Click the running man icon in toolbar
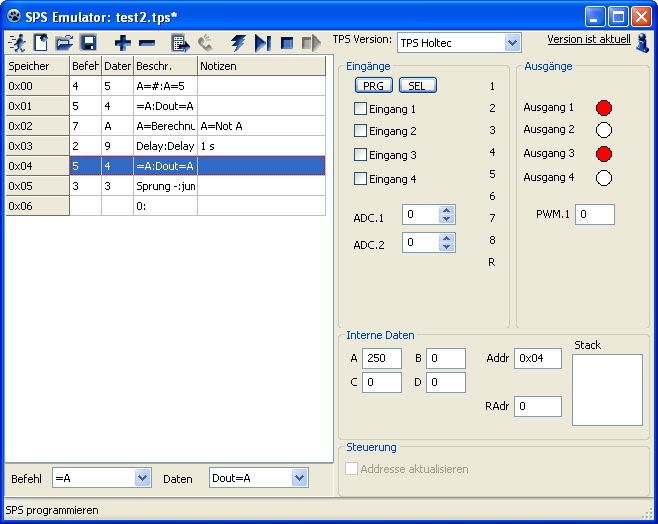The width and height of the screenshot is (658, 524). [17, 43]
